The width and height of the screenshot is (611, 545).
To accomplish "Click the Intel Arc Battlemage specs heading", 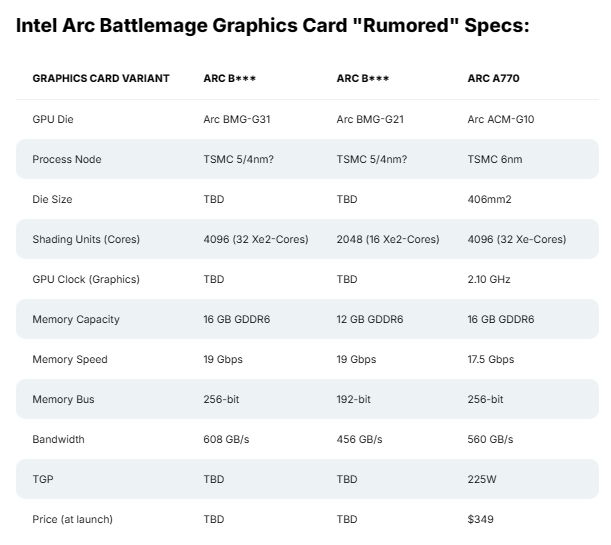I will [x=272, y=24].
